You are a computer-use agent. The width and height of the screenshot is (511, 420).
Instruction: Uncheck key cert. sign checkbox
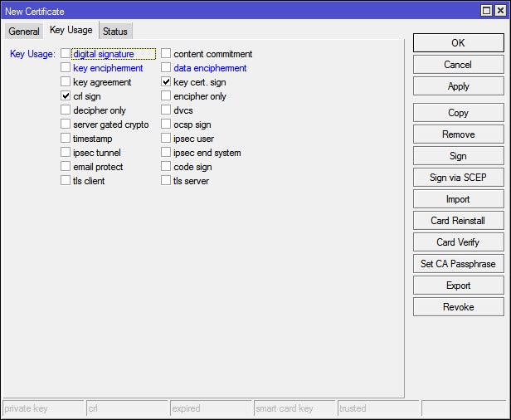(166, 82)
